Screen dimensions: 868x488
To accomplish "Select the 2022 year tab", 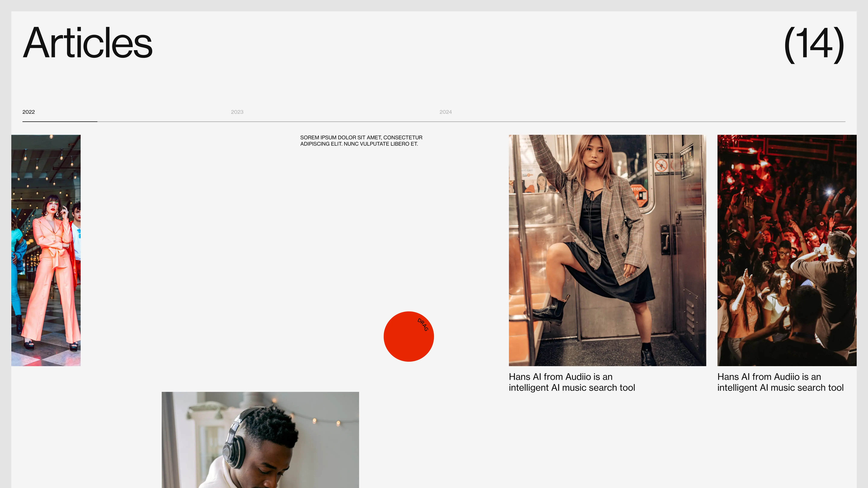I will tap(29, 112).
